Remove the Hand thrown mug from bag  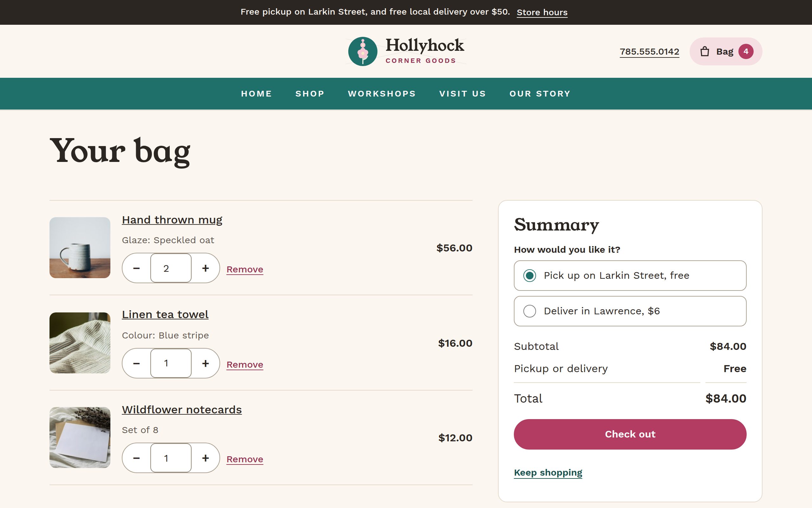point(245,270)
